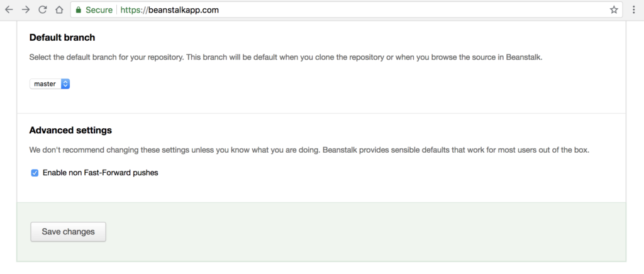
Task: Click the browser forward arrow
Action: coord(26,10)
